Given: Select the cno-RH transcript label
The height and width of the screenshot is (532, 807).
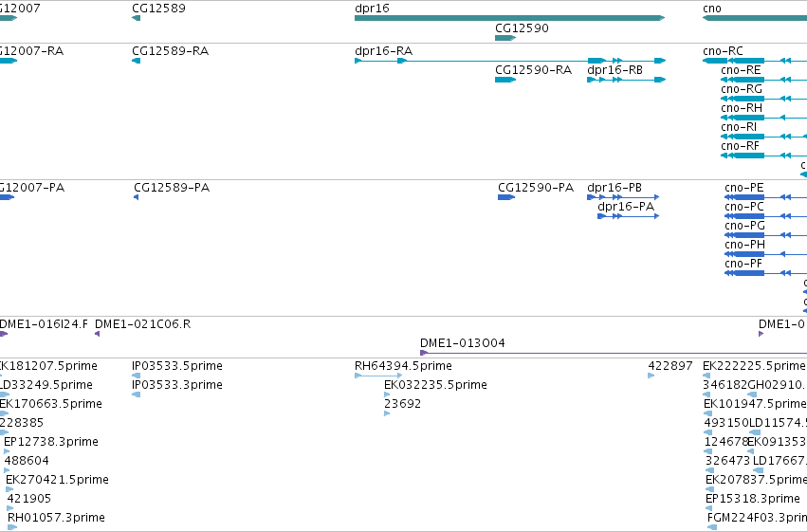Looking at the screenshot, I should pos(742,108).
